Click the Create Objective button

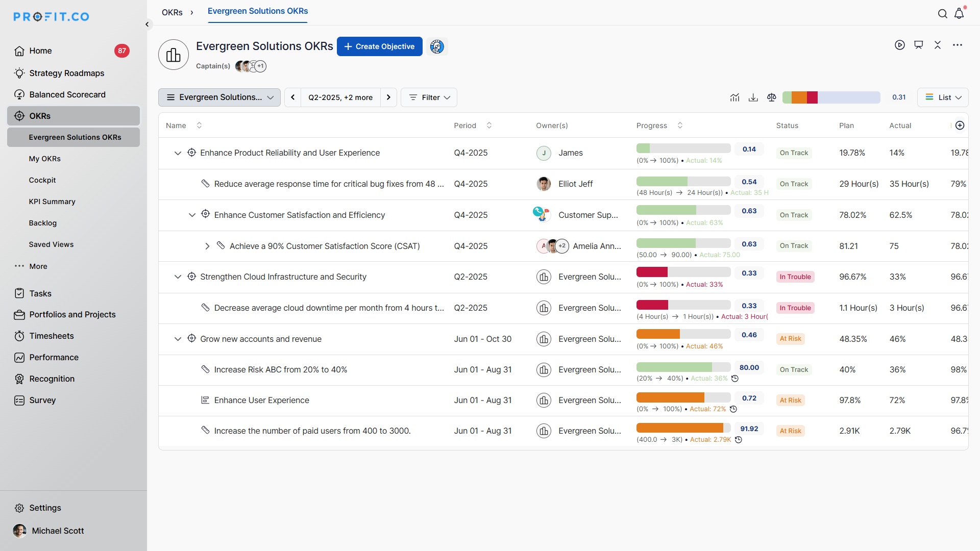(379, 46)
